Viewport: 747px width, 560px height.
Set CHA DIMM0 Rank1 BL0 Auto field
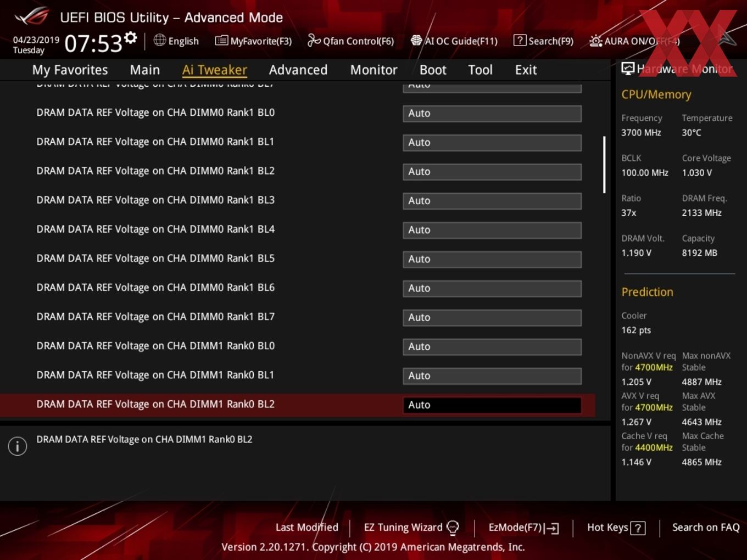pyautogui.click(x=492, y=114)
